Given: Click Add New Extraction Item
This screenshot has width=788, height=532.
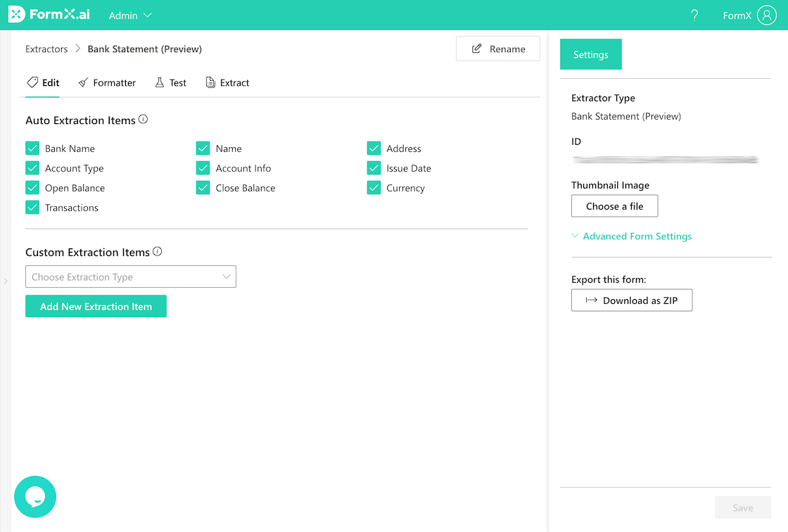Looking at the screenshot, I should coord(96,306).
